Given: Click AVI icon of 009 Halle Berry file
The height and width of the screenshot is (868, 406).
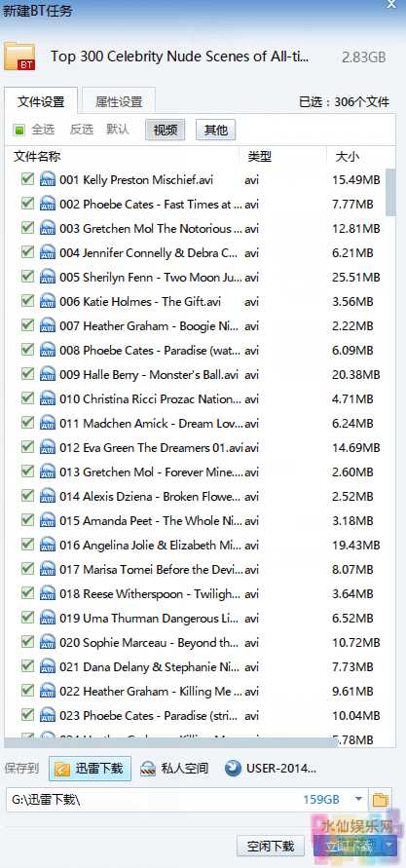Looking at the screenshot, I should point(48,375).
